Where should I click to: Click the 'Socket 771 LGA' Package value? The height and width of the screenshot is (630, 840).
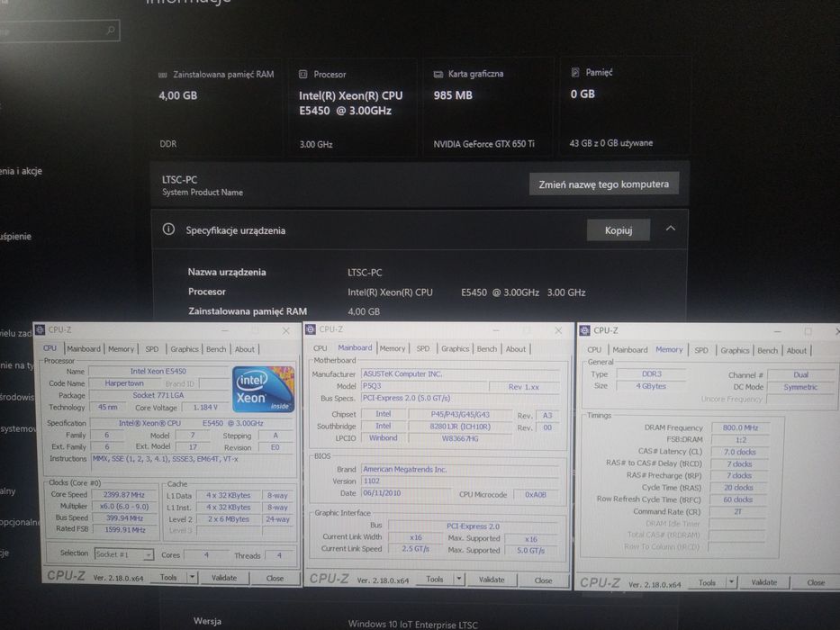tap(158, 395)
